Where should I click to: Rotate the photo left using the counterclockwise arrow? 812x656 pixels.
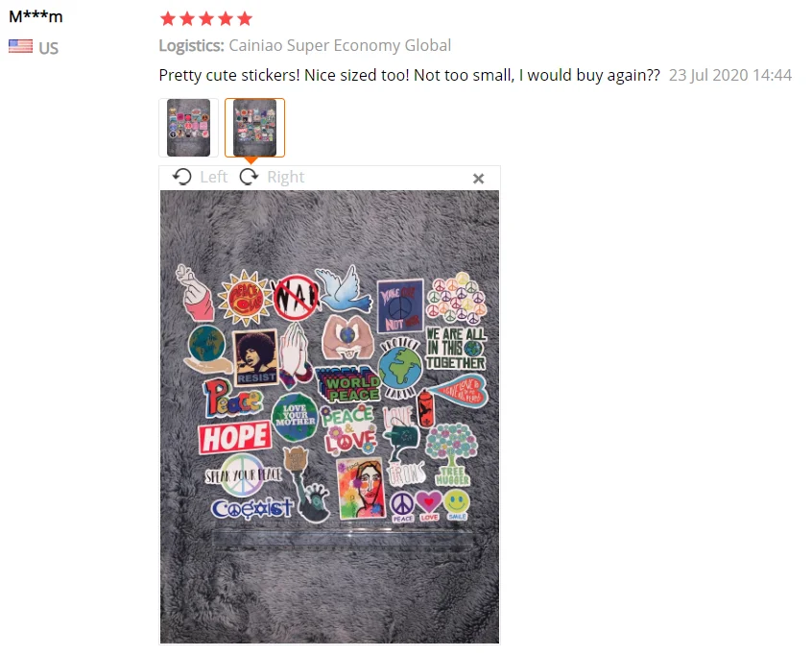181,177
